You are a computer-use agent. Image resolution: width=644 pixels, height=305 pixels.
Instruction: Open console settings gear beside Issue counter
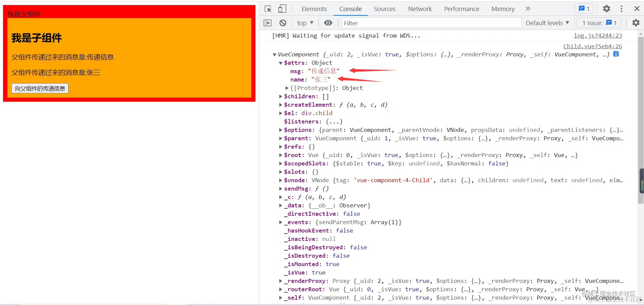point(636,23)
